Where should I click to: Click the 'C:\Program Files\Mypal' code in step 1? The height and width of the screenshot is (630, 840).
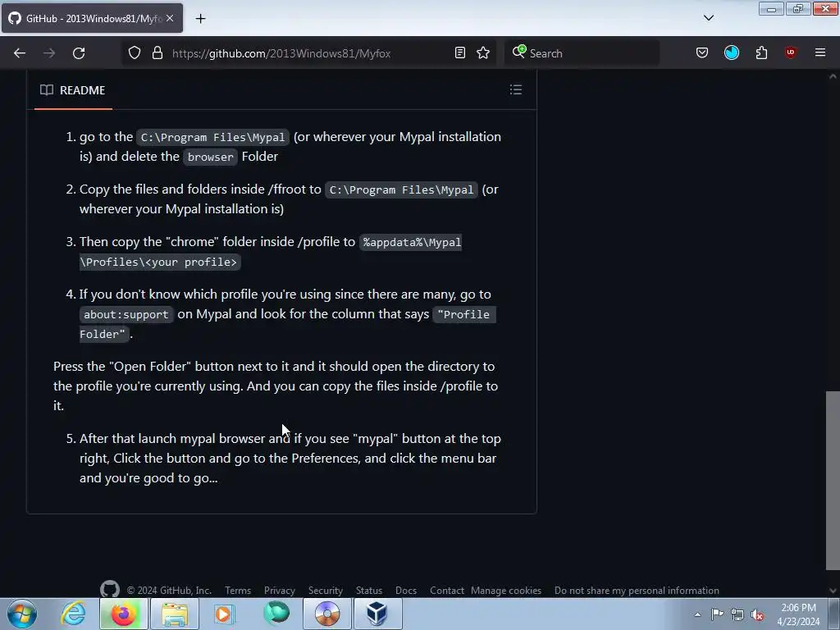pos(212,137)
